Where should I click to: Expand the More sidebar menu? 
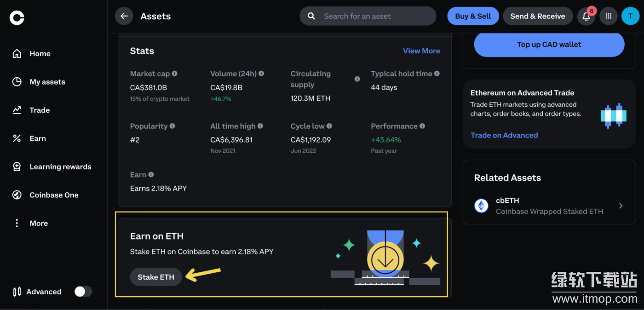coord(39,223)
